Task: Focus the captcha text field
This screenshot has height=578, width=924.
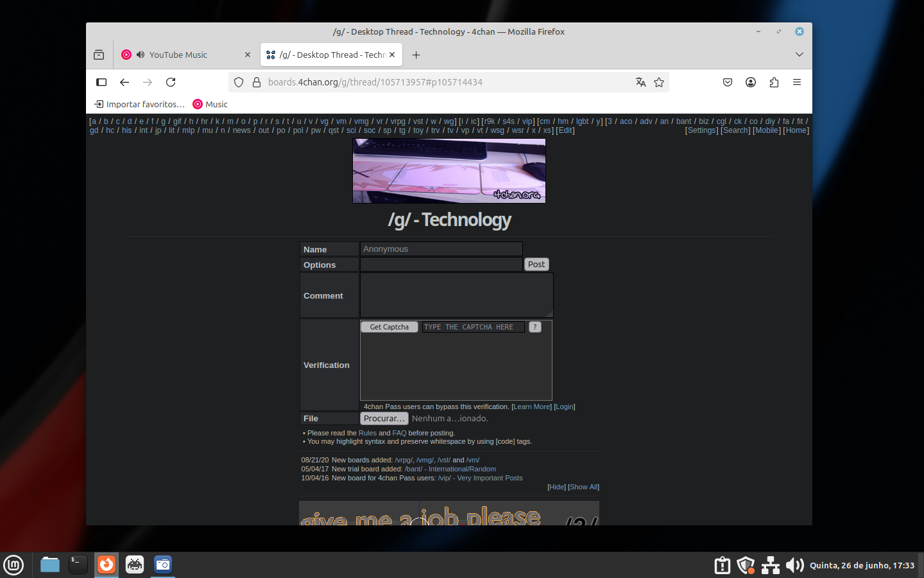Action: (x=474, y=327)
